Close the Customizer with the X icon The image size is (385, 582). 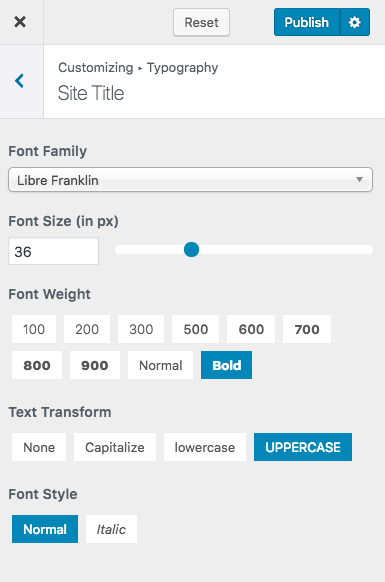click(x=20, y=22)
